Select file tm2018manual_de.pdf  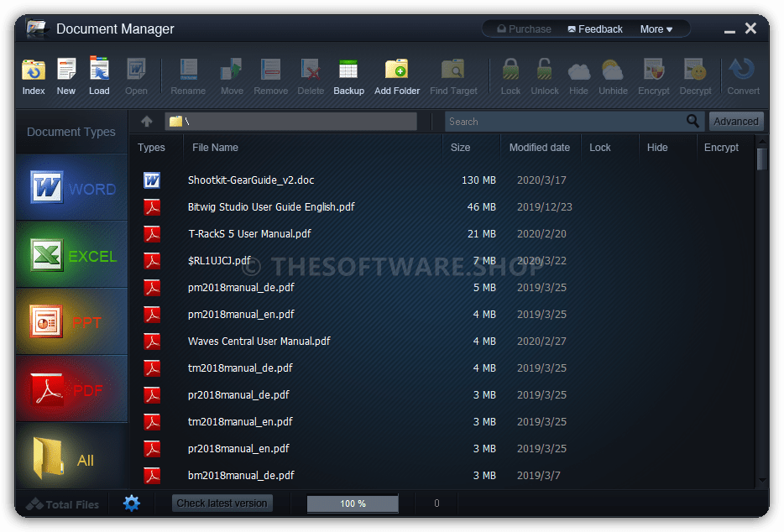pos(240,368)
